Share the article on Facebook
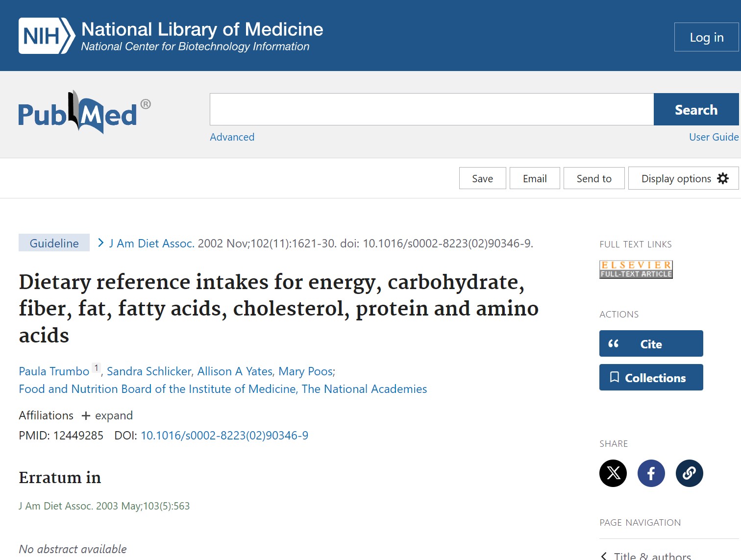 [x=651, y=473]
